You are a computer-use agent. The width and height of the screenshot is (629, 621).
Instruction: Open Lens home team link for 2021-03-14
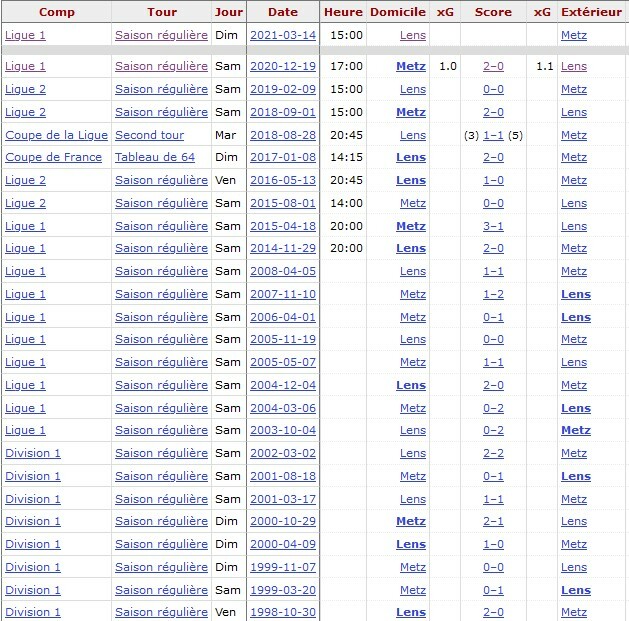[x=413, y=35]
